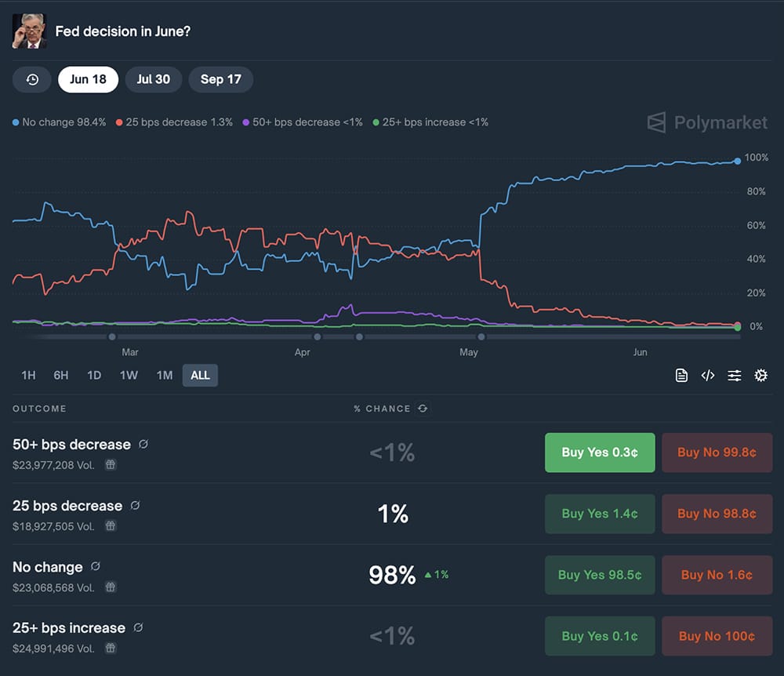Click the 25 bps decrease outcome name
784x676 pixels.
coord(67,506)
